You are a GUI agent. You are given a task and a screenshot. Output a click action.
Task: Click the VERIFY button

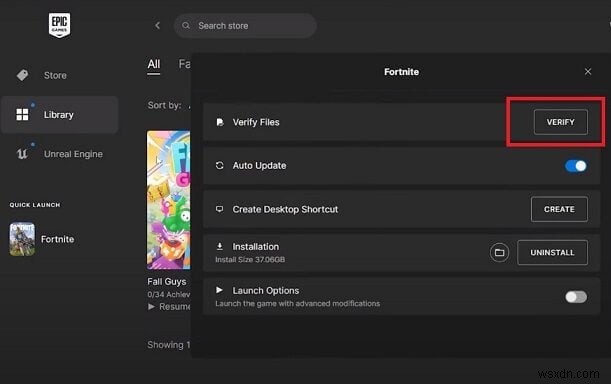click(560, 122)
